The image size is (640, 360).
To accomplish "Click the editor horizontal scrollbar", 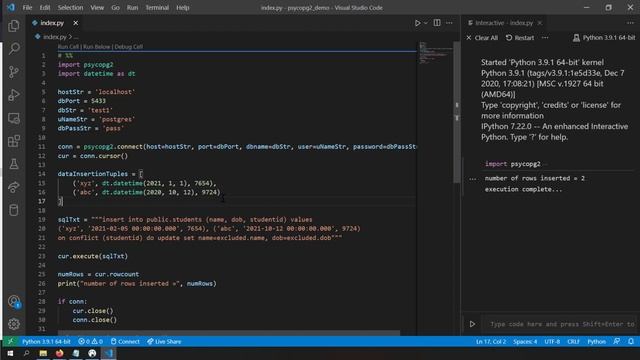I will click(229, 333).
